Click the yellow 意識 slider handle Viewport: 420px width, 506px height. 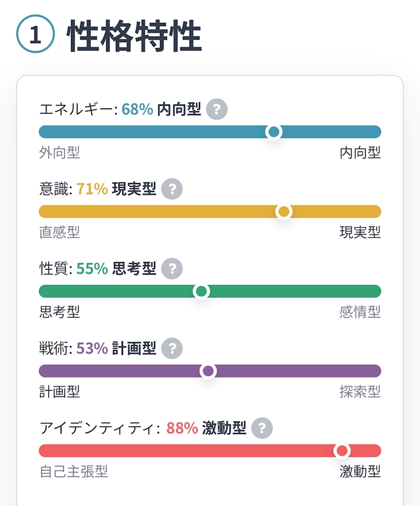tap(284, 212)
